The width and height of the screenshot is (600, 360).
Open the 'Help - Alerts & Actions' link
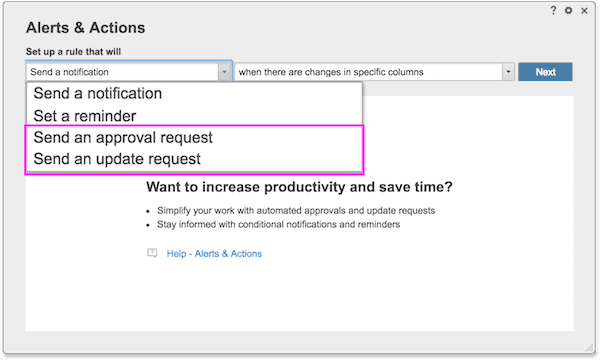click(214, 253)
